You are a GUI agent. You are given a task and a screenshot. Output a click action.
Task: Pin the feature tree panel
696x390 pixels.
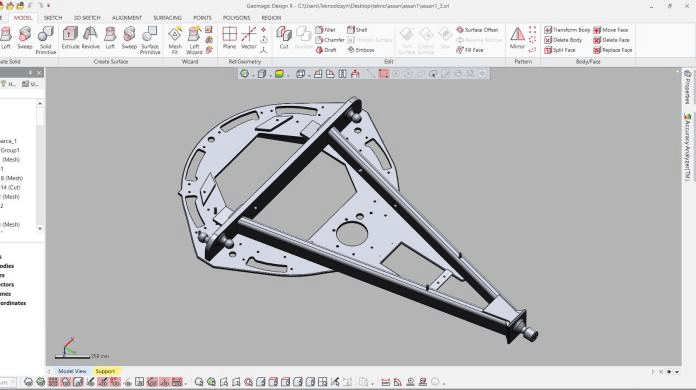(30, 72)
